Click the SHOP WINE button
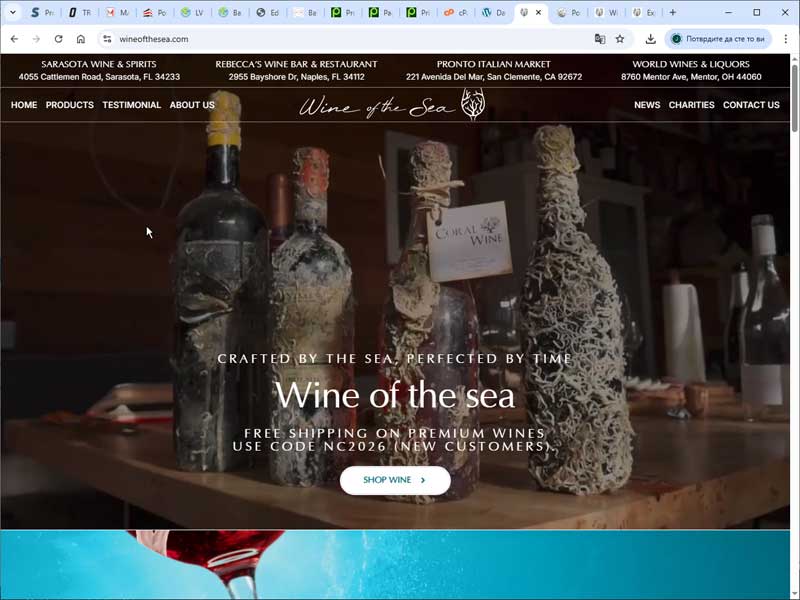Screen dimensions: 800x600 tap(394, 480)
